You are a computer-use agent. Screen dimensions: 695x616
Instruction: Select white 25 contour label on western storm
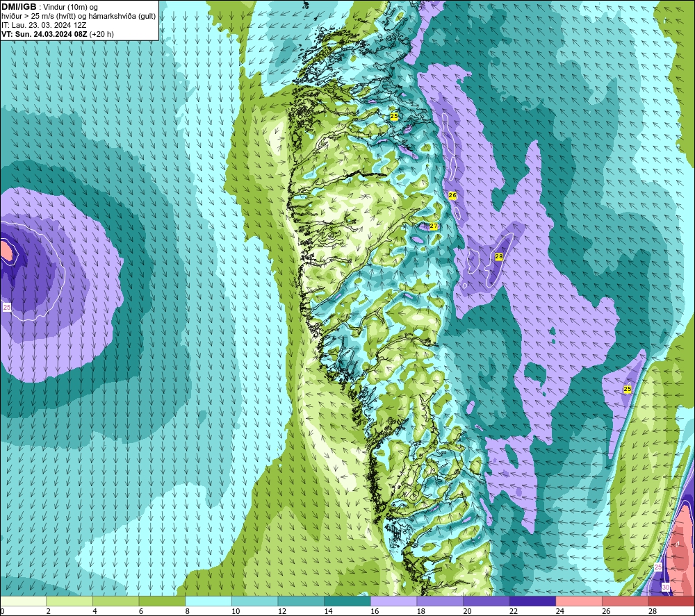(7, 308)
